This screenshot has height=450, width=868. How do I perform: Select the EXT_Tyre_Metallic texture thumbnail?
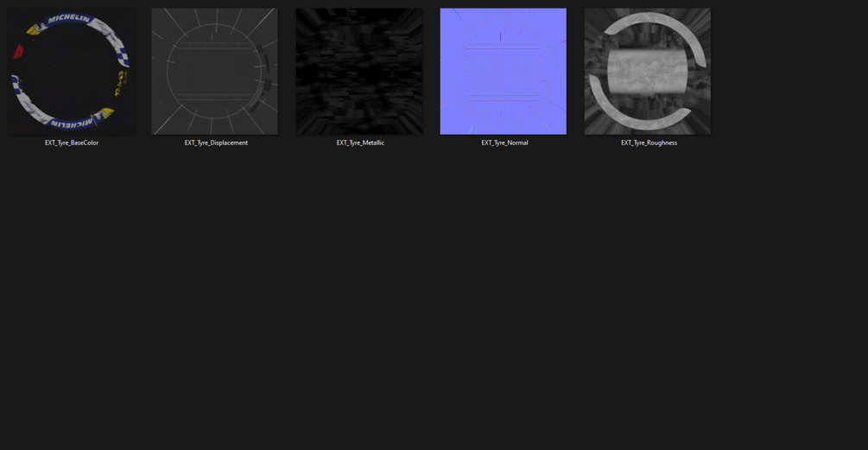[359, 71]
